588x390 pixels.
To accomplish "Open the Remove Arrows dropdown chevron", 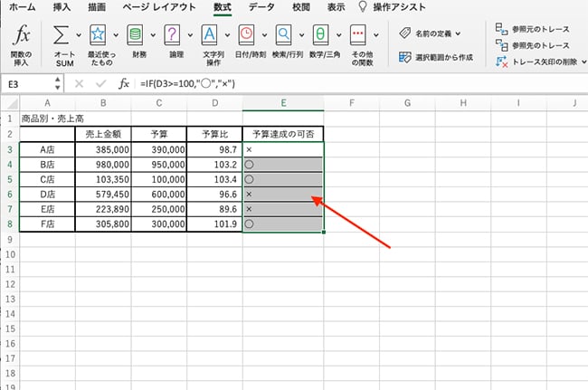I will pos(583,62).
